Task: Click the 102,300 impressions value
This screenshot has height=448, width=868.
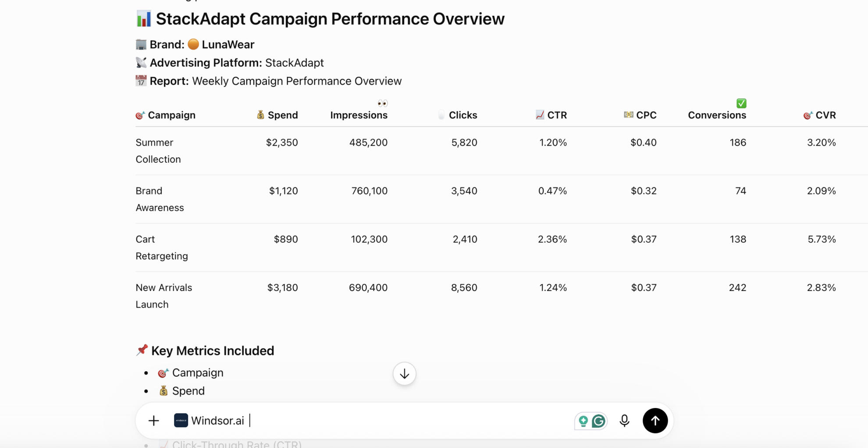Action: 369,239
